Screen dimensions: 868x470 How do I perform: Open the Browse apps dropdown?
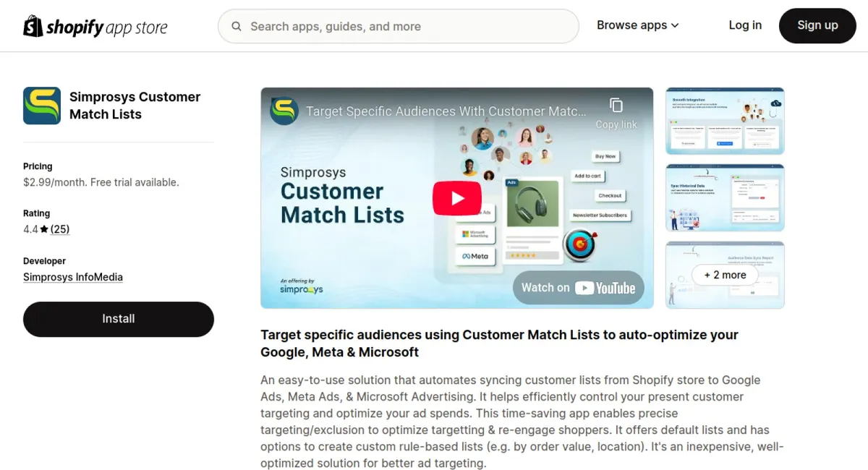637,25
